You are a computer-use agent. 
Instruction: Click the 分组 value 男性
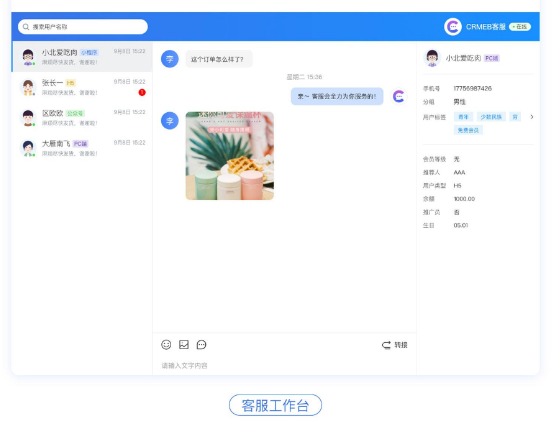pyautogui.click(x=459, y=102)
